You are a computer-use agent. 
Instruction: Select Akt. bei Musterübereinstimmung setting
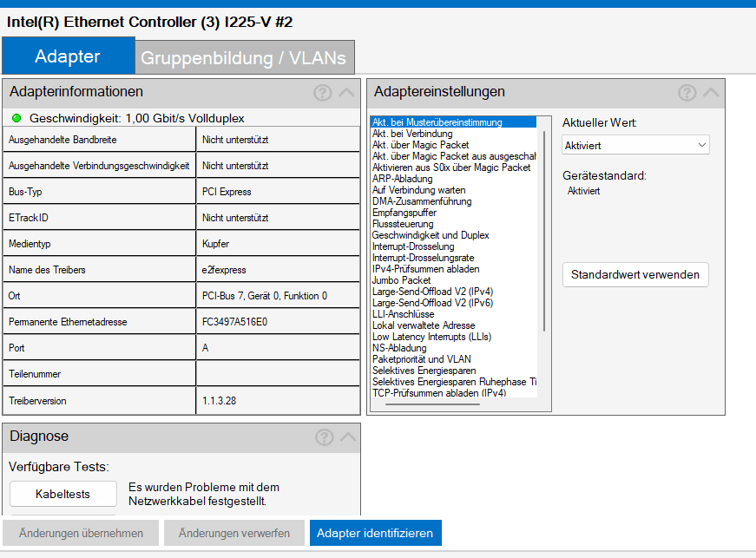click(453, 122)
